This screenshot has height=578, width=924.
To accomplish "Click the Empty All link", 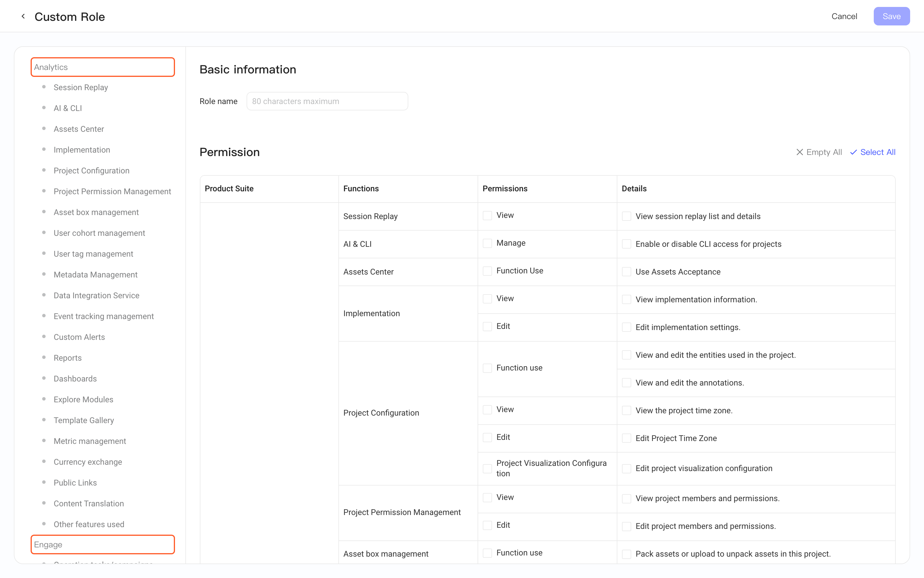I will click(819, 152).
